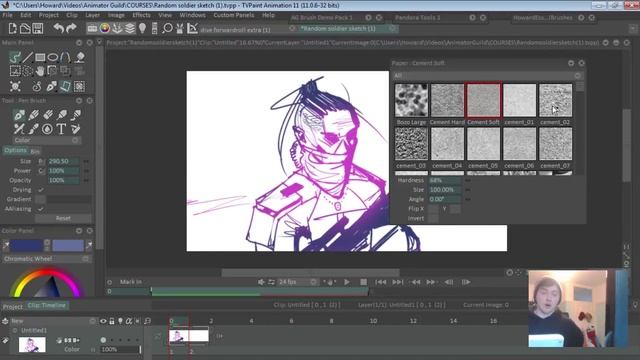Undo the last action with the back arrow

tap(59, 28)
